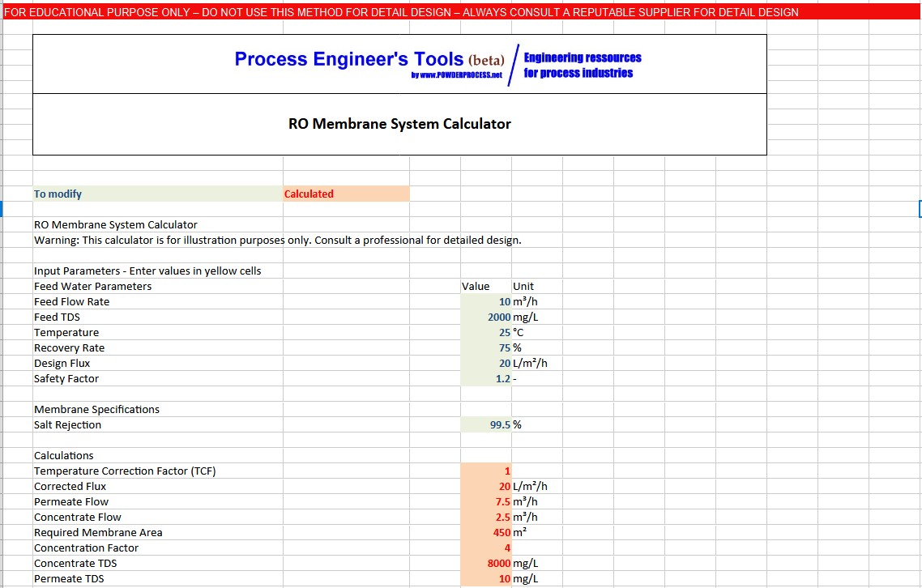
Task: Select the Salt Rejection cell showing 99.5
Action: [x=486, y=424]
